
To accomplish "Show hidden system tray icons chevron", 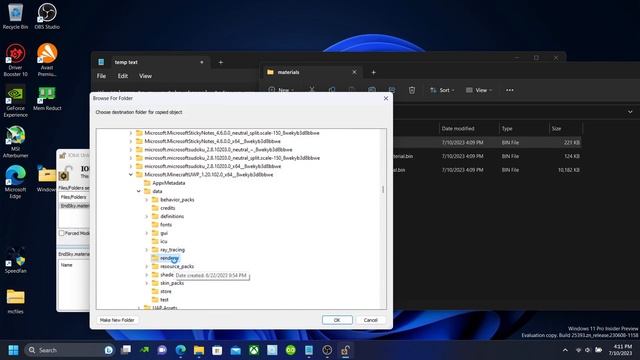I will pos(565,350).
